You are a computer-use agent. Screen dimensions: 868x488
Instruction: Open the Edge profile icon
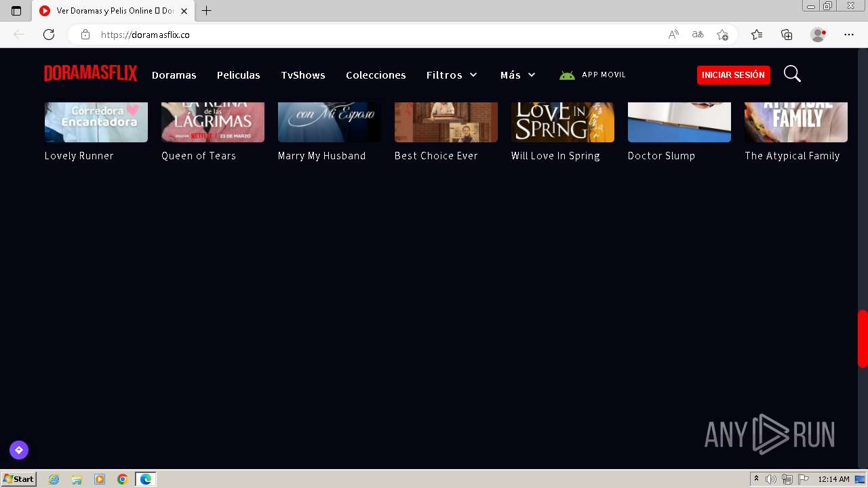pyautogui.click(x=818, y=35)
